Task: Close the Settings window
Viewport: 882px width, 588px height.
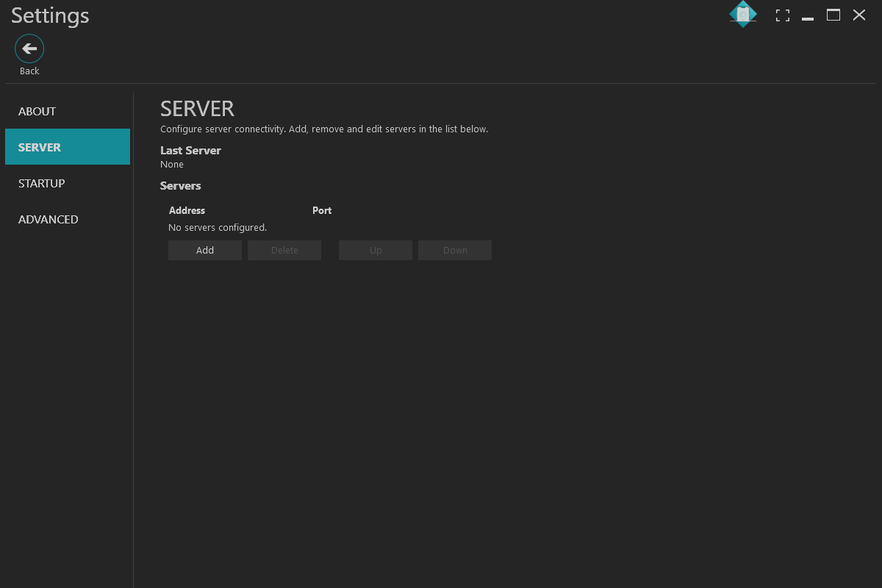Action: pos(859,15)
